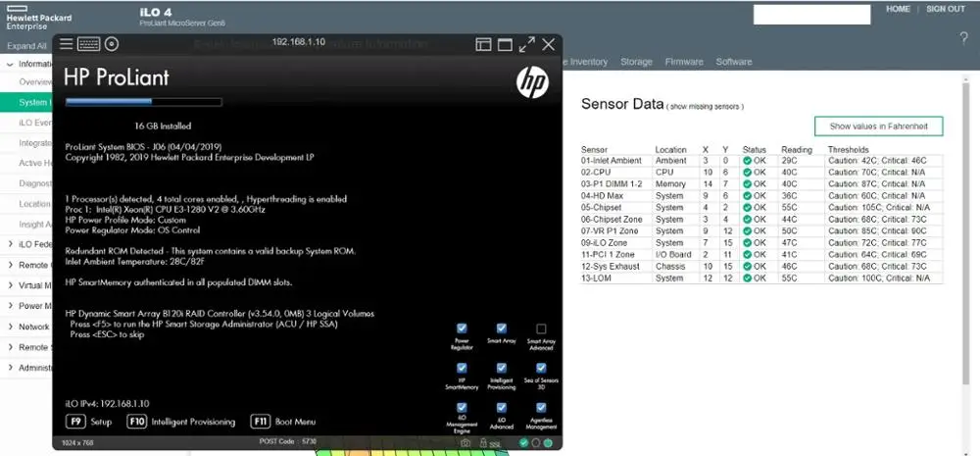Click Hewlett Packard Enterprise logo
980x456 pixels.
coord(39,18)
